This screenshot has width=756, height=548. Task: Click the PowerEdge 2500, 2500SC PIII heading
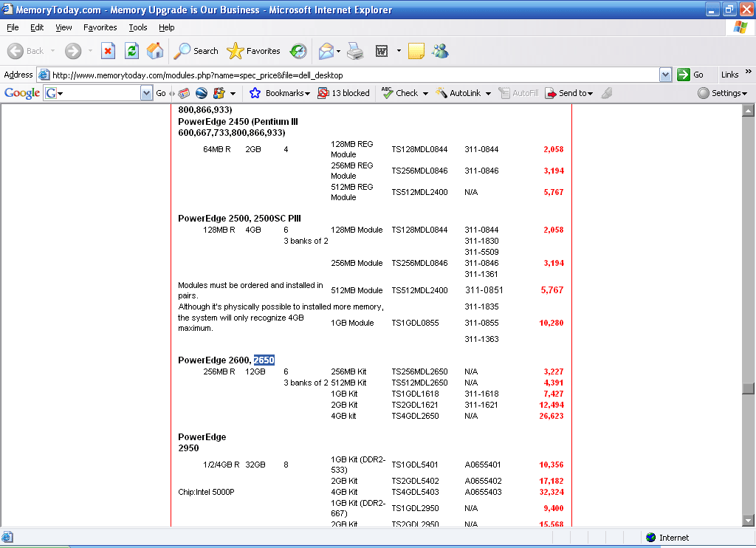point(240,219)
